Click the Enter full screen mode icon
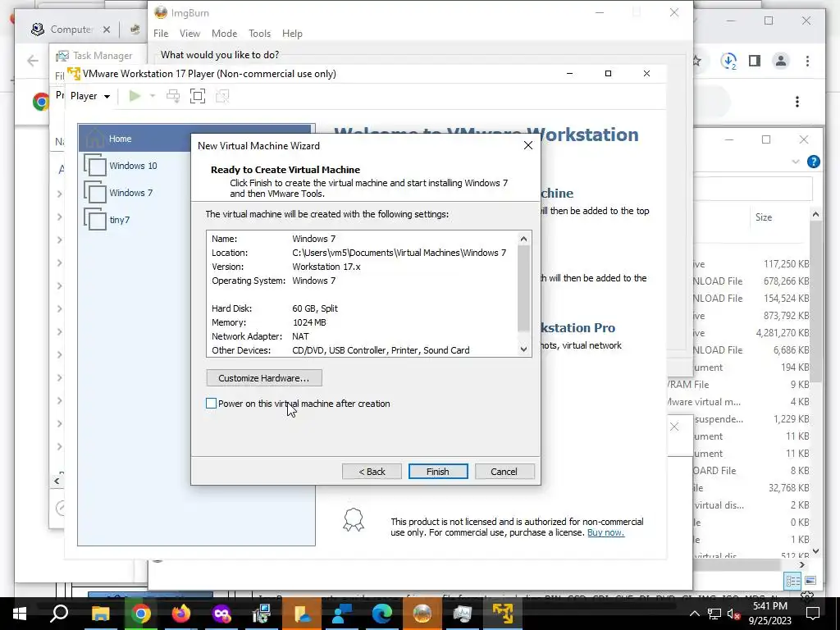Viewport: 840px width, 630px height. tap(198, 96)
